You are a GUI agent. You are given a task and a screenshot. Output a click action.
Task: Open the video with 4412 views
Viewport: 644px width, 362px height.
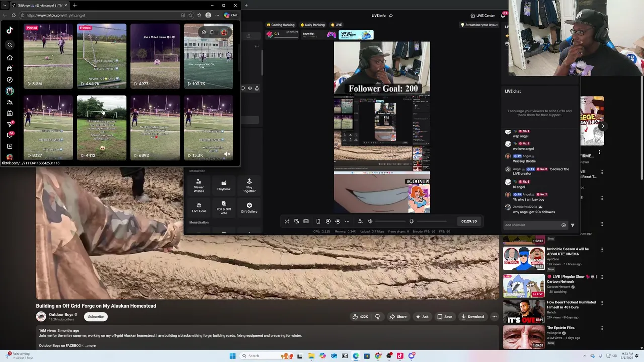pyautogui.click(x=102, y=128)
